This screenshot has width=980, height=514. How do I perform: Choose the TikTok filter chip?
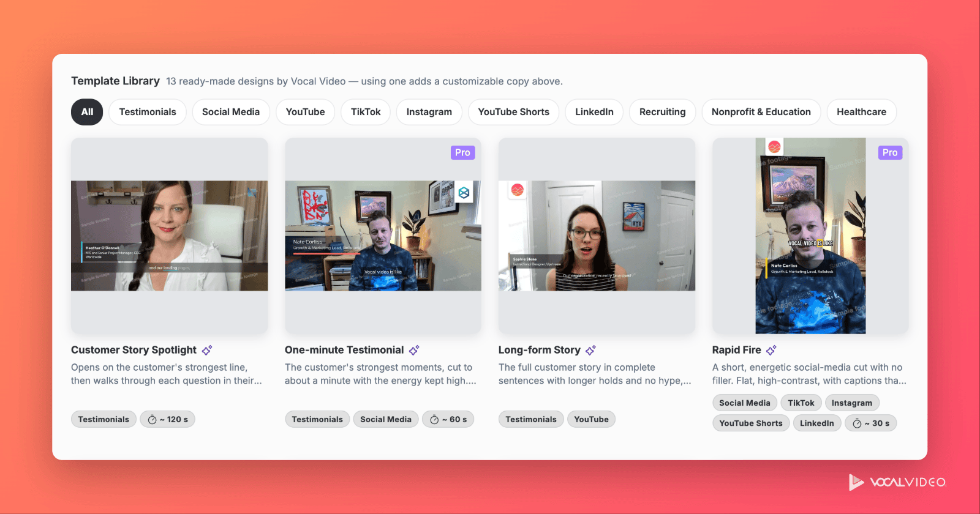coord(366,112)
